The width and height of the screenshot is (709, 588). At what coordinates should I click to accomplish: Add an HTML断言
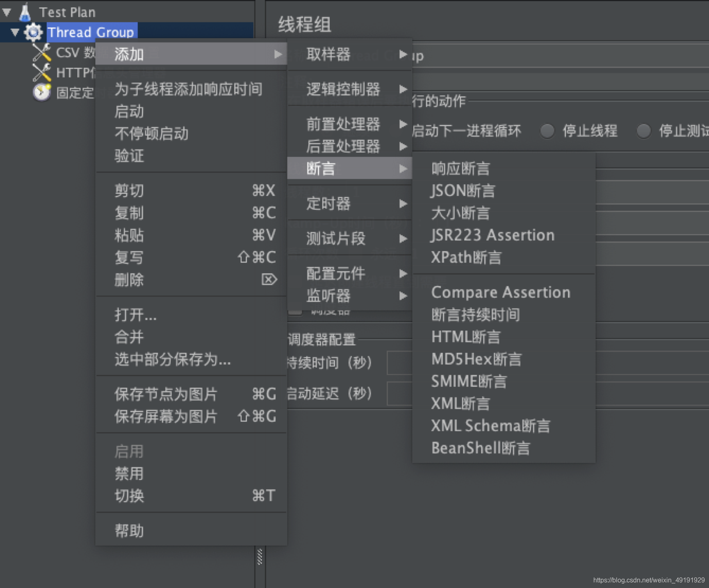[x=504, y=337]
